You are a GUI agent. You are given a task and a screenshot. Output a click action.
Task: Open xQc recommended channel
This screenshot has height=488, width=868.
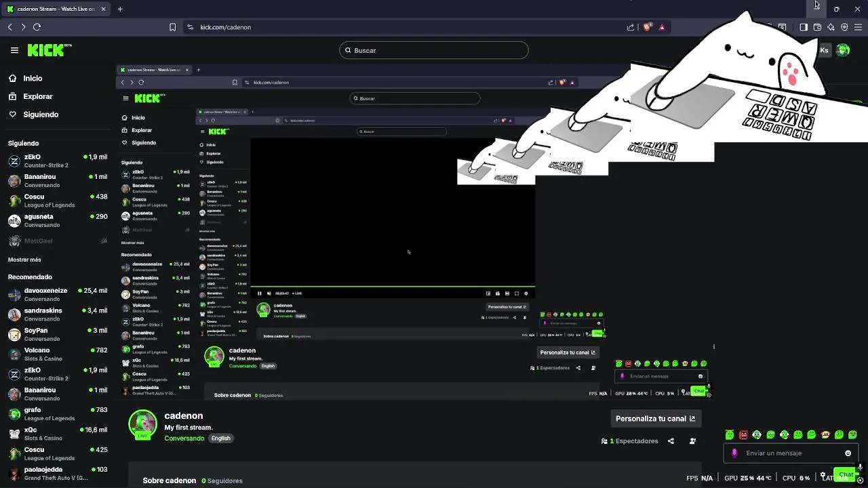58,434
